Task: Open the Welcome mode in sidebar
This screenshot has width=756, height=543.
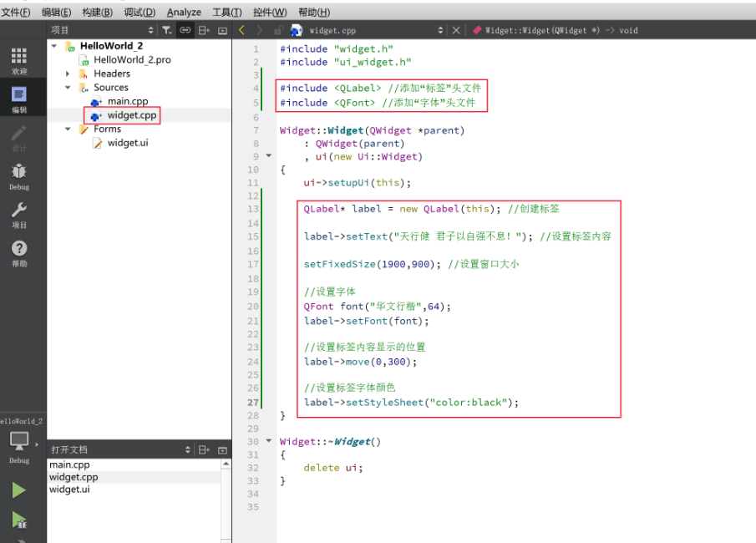Action: [19, 61]
